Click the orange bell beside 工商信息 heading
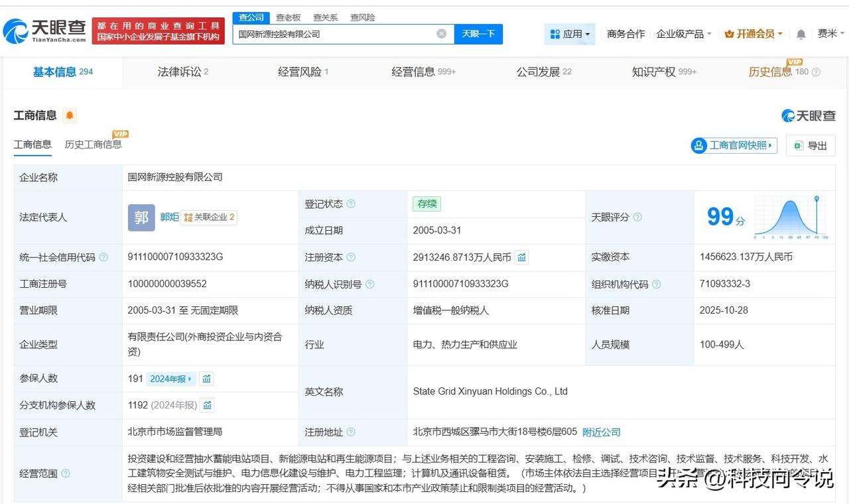 (x=70, y=115)
